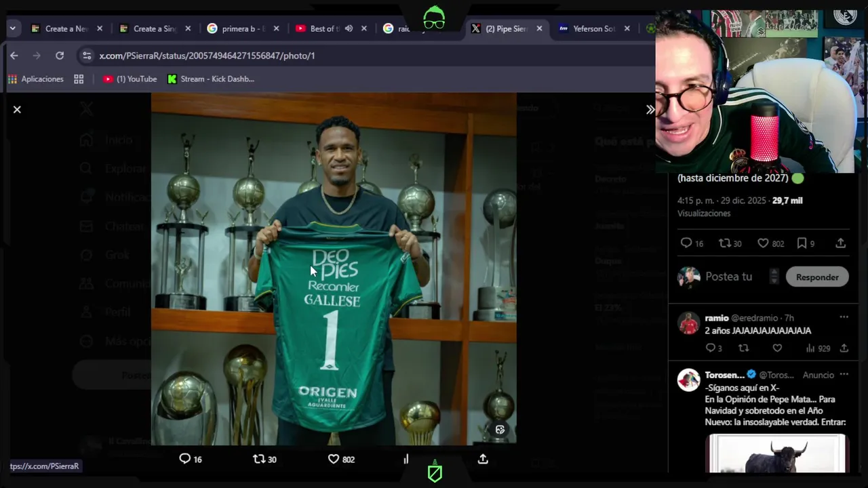Screen dimensions: 868x488
Task: Open more options on ramio's reply
Action: pyautogui.click(x=844, y=317)
